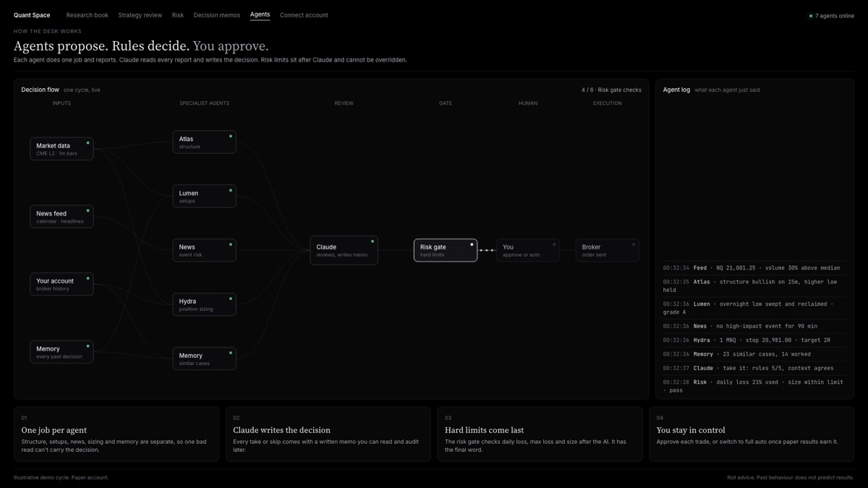Screen dimensions: 868x488
Task: Open the 'You stay in control' card
Action: pyautogui.click(x=752, y=434)
